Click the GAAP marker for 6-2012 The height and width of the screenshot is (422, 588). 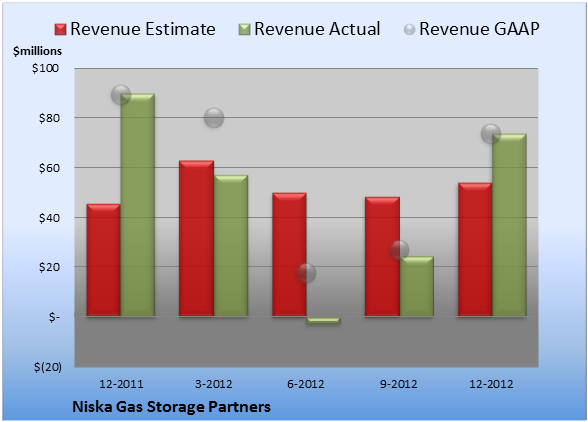coord(306,273)
